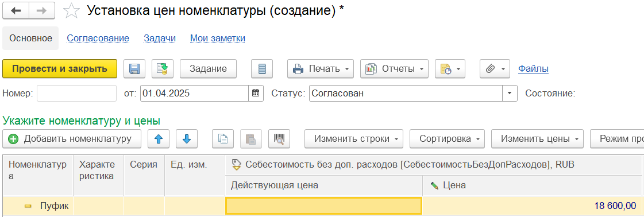Click the green plus Добавить номенклатуру button
This screenshot has height=217, width=644.
tap(72, 139)
